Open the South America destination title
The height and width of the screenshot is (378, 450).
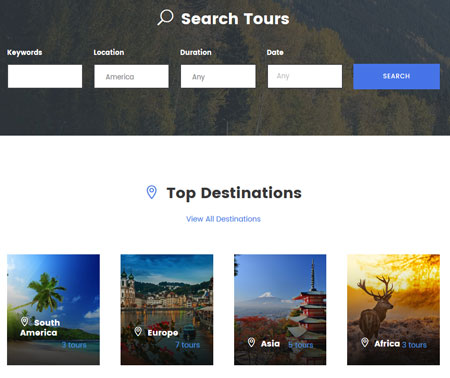(40, 328)
